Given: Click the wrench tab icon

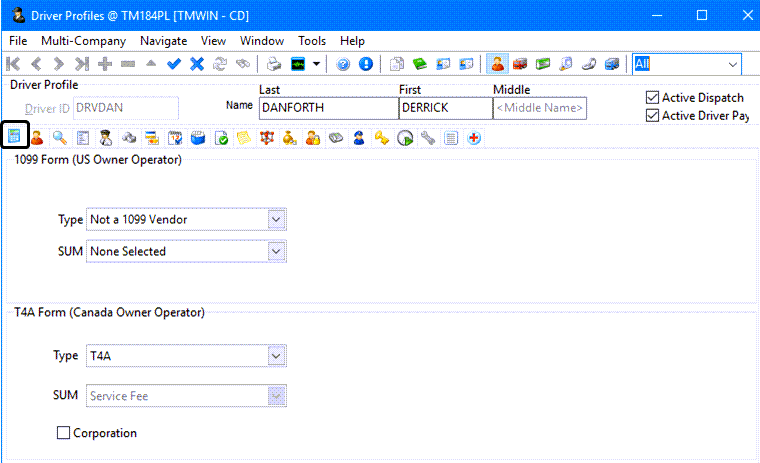Looking at the screenshot, I should [428, 138].
